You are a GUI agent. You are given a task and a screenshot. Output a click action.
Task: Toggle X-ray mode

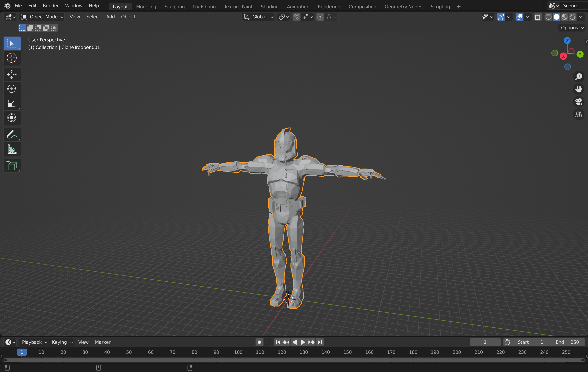pos(538,17)
